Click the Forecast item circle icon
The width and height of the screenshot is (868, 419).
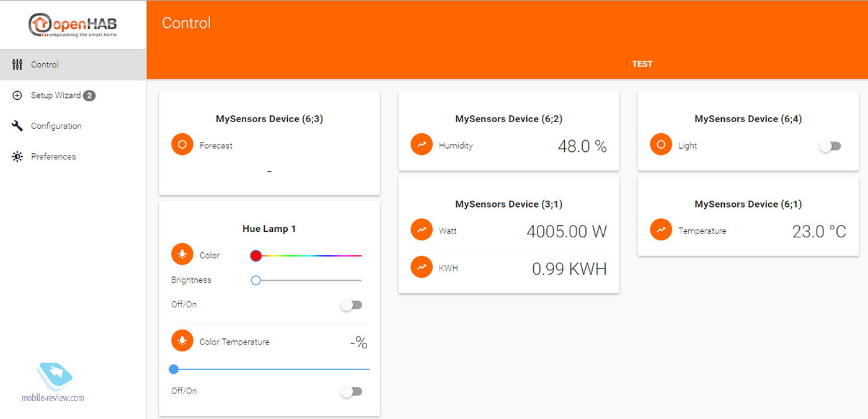click(x=182, y=145)
